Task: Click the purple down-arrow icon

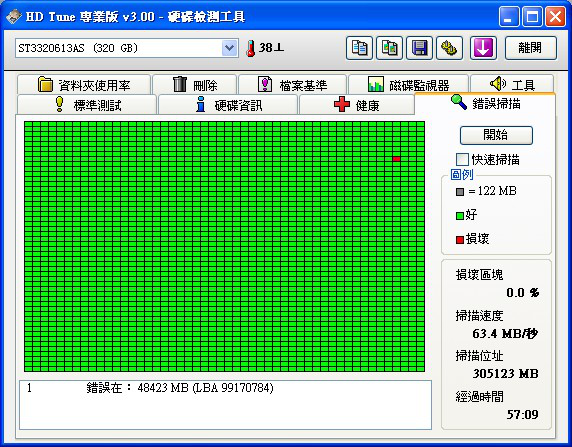Action: click(483, 48)
